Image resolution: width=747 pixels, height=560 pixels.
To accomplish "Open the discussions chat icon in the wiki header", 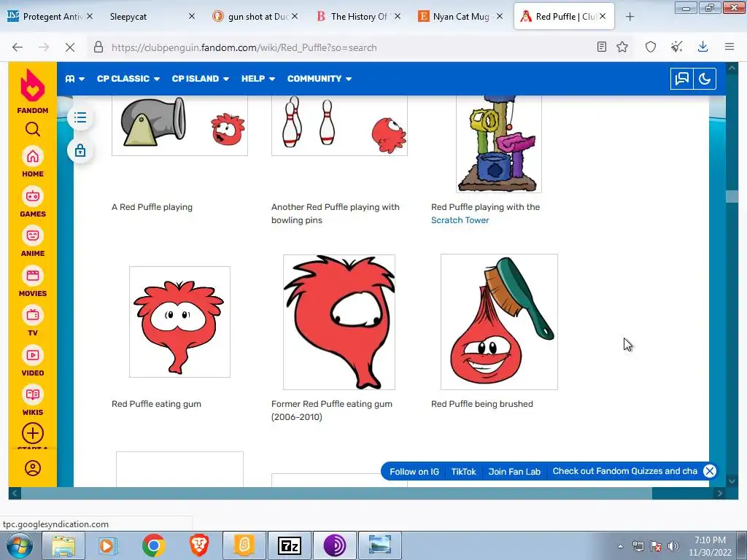I will pos(682,79).
